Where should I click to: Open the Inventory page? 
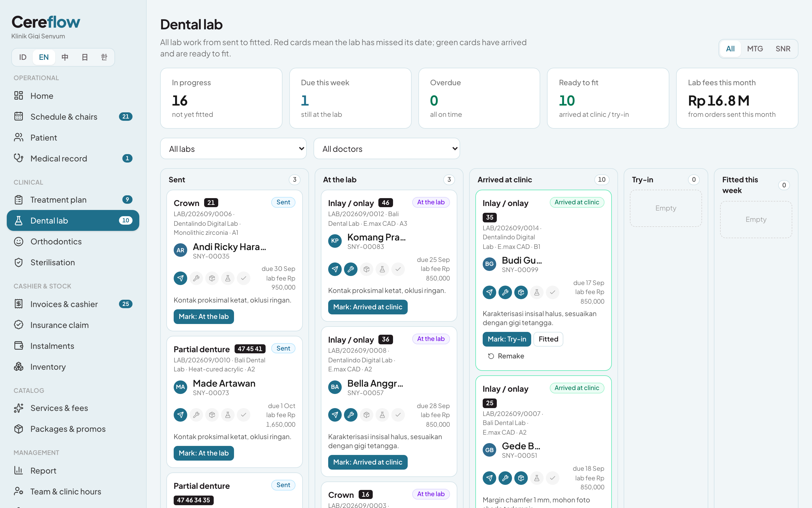[x=73, y=367]
